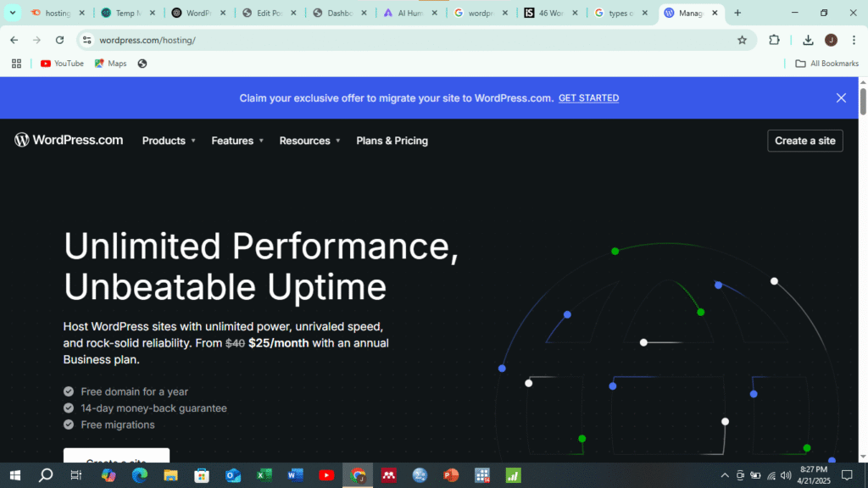The height and width of the screenshot is (488, 868).
Task: Open PowerPoint from taskbar
Action: coord(451,475)
